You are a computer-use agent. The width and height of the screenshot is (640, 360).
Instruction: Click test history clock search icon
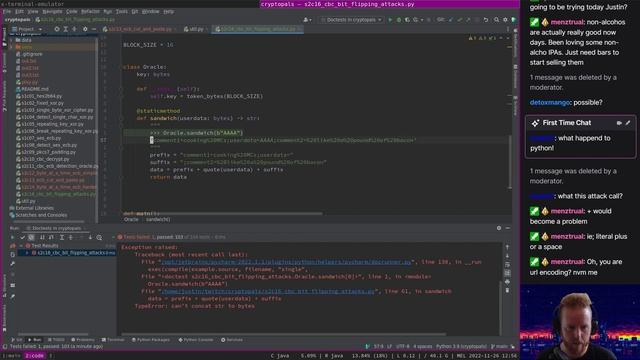[x=99, y=237]
